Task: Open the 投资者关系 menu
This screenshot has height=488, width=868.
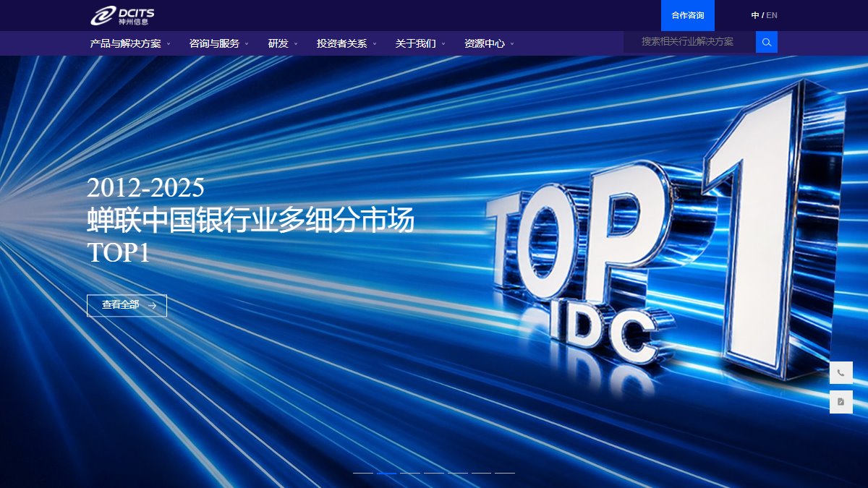Action: (x=346, y=43)
